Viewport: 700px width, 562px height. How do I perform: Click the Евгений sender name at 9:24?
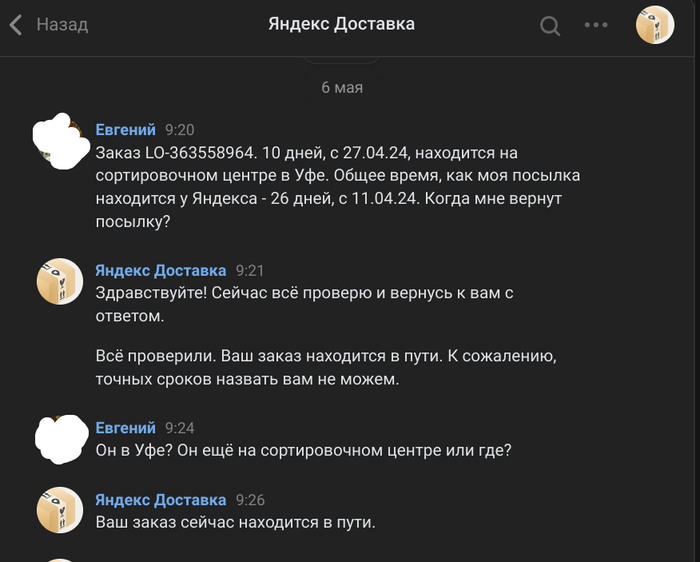125,428
